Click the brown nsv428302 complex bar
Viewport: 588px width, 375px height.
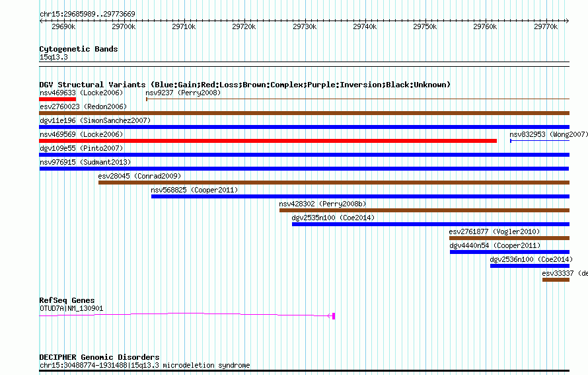425,210
